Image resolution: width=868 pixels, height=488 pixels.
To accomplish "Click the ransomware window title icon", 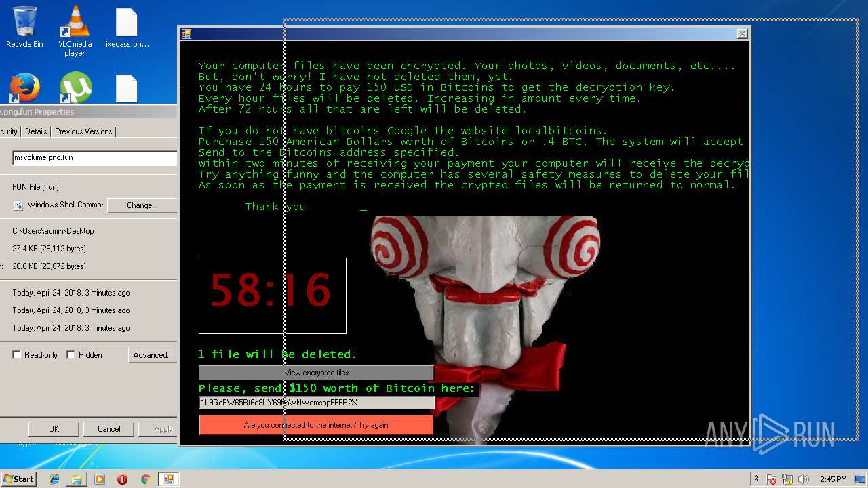I will [x=186, y=33].
